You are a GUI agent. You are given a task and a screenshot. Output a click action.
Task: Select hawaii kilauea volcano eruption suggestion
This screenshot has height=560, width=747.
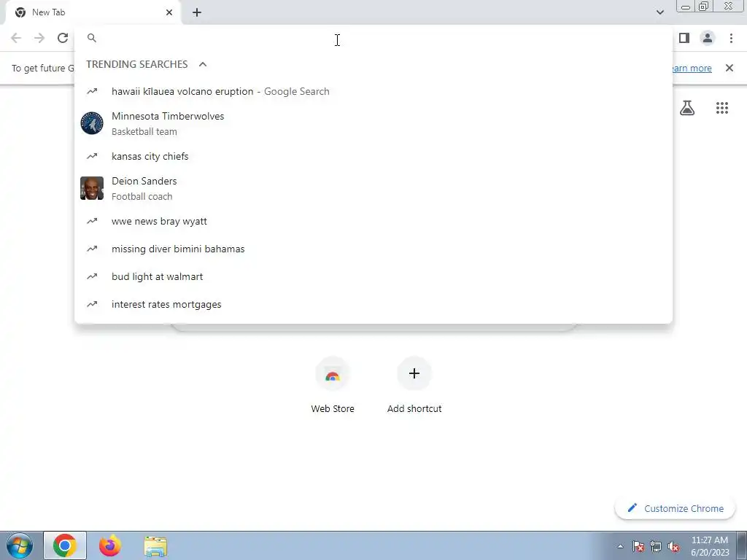pyautogui.click(x=373, y=91)
